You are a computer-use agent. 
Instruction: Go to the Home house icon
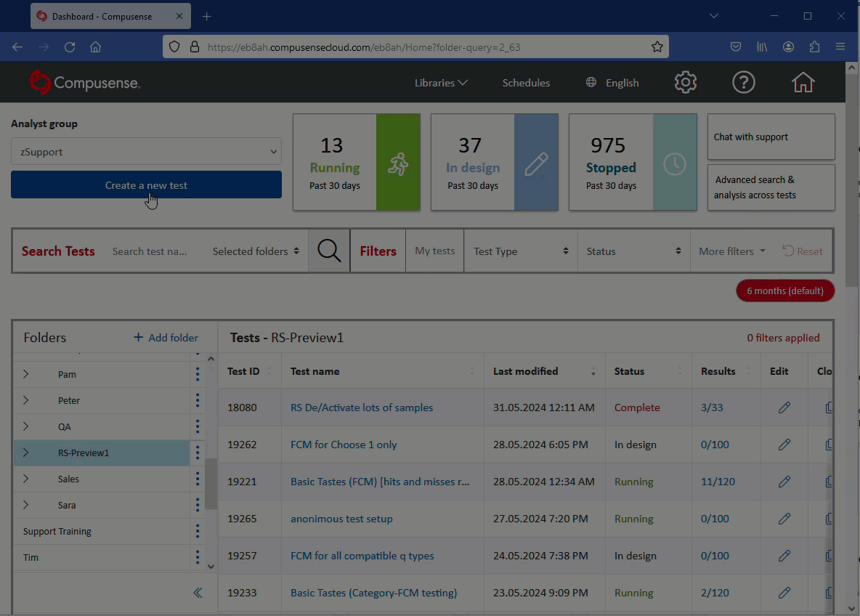pos(803,82)
